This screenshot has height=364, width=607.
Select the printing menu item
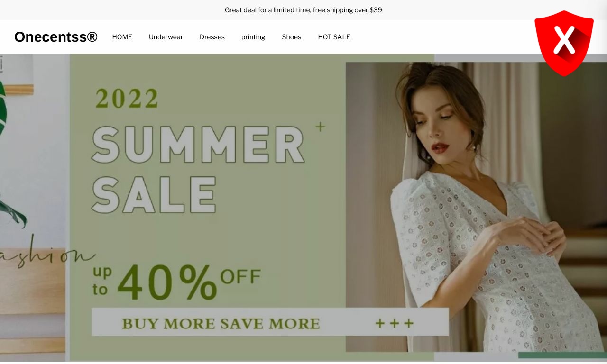[253, 37]
